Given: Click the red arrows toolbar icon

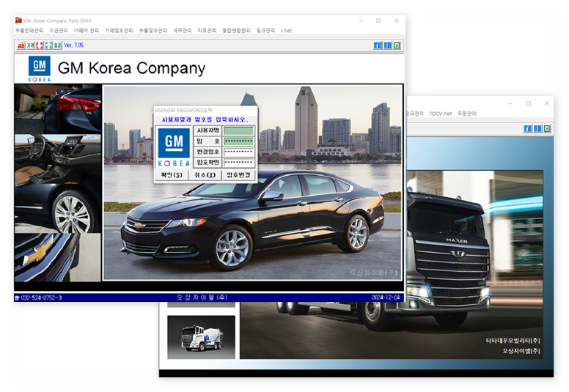Looking at the screenshot, I should pyautogui.click(x=39, y=45).
